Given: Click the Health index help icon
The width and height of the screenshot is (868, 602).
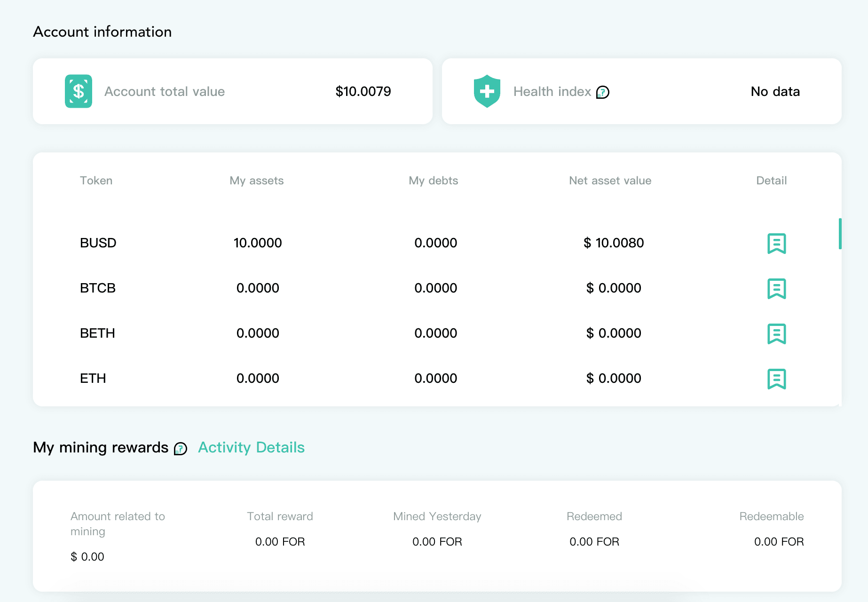Looking at the screenshot, I should click(602, 92).
